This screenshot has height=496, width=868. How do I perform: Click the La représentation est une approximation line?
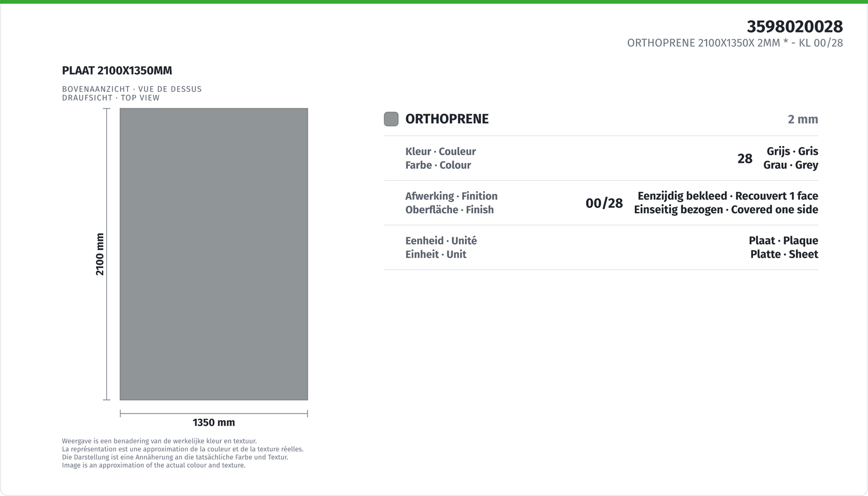pos(183,449)
